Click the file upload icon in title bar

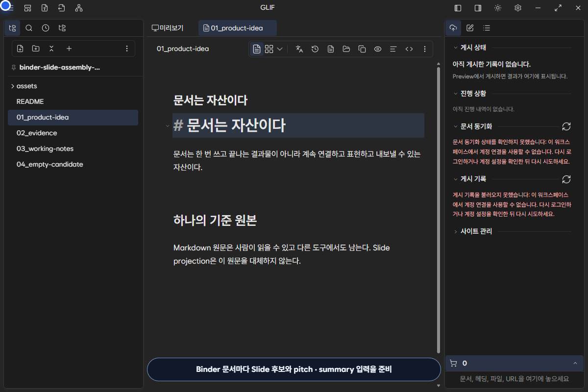click(x=45, y=8)
